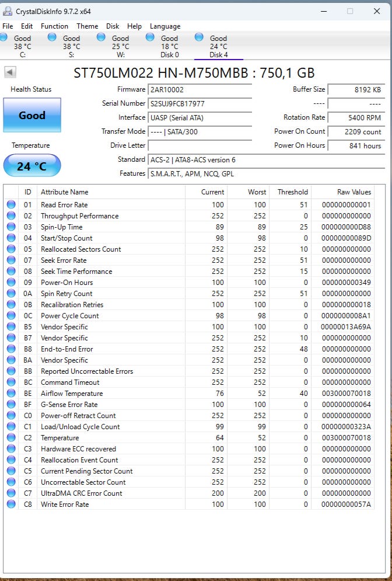Image resolution: width=392 pixels, height=581 pixels.
Task: Select the W: drive tab at 25 °C
Action: click(x=120, y=46)
